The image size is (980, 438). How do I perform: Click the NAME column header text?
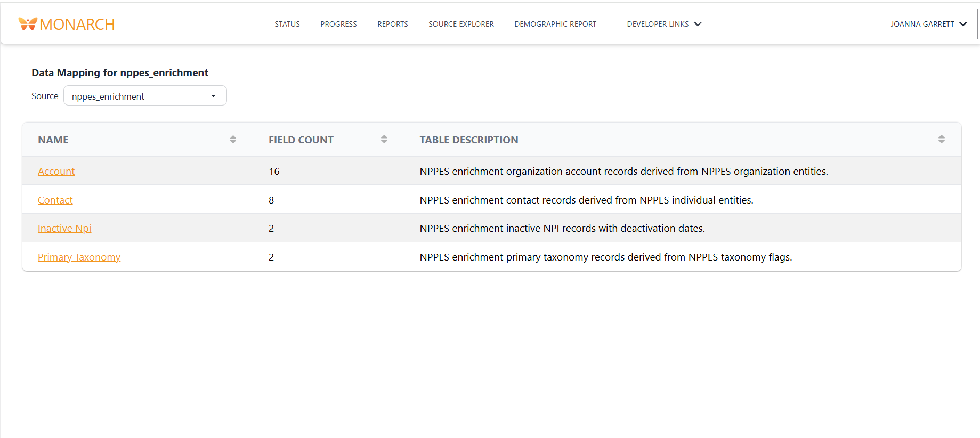coord(53,140)
